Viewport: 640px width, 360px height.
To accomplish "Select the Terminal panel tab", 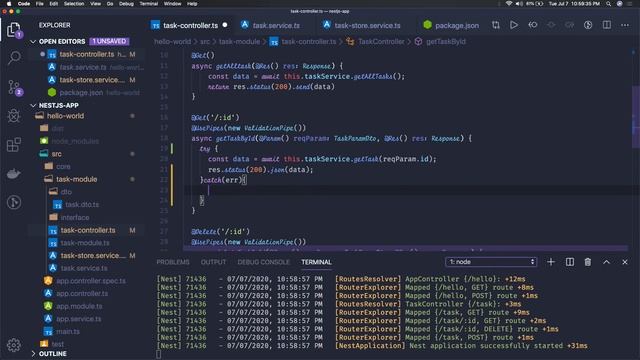I will (x=316, y=262).
